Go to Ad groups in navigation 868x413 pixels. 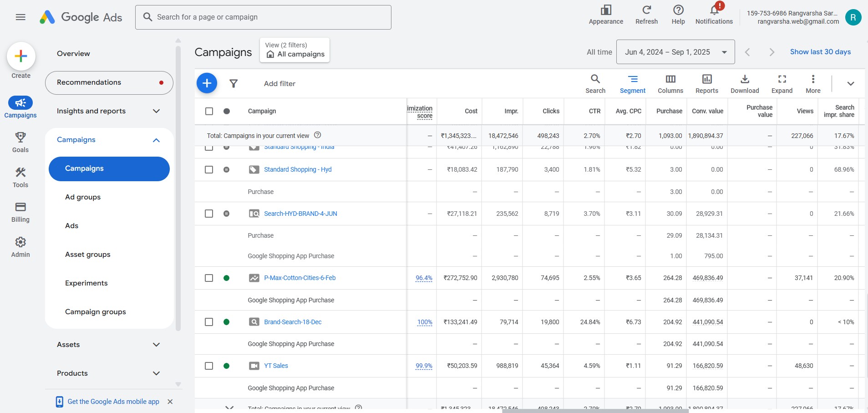(83, 197)
